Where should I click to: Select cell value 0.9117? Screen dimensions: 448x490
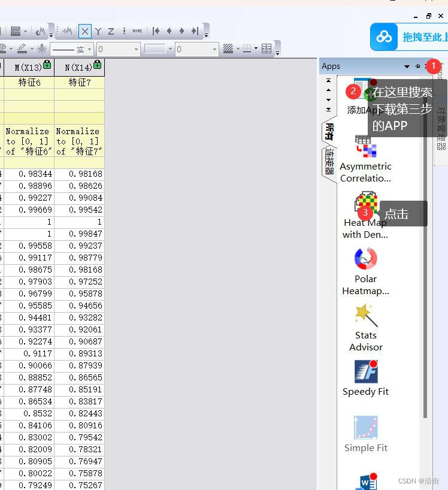[x=29, y=353]
